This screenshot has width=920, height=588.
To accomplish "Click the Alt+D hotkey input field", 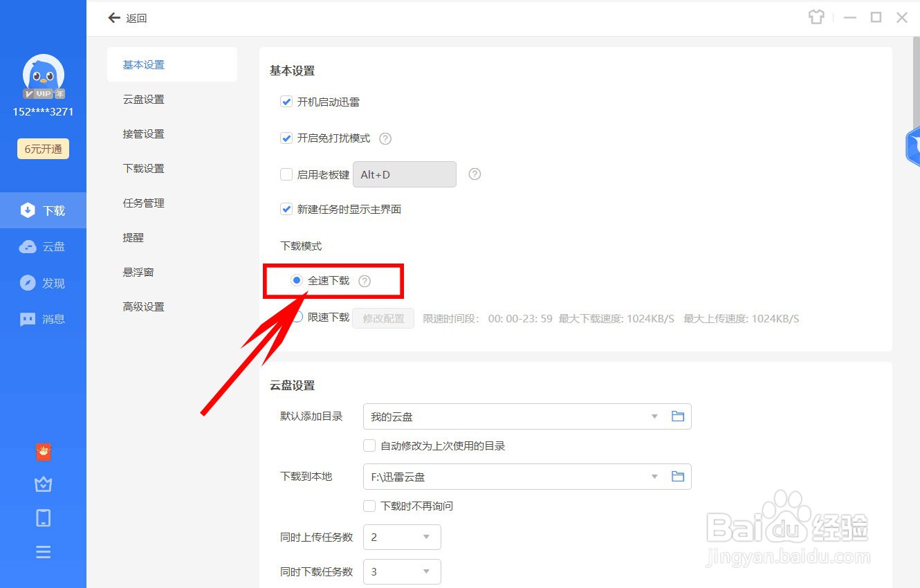I will 405,174.
